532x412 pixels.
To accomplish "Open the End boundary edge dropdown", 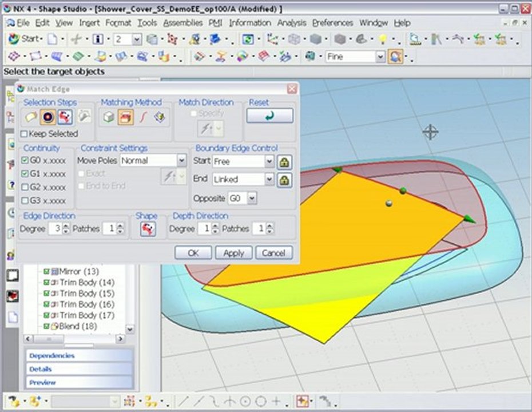I will (269, 179).
